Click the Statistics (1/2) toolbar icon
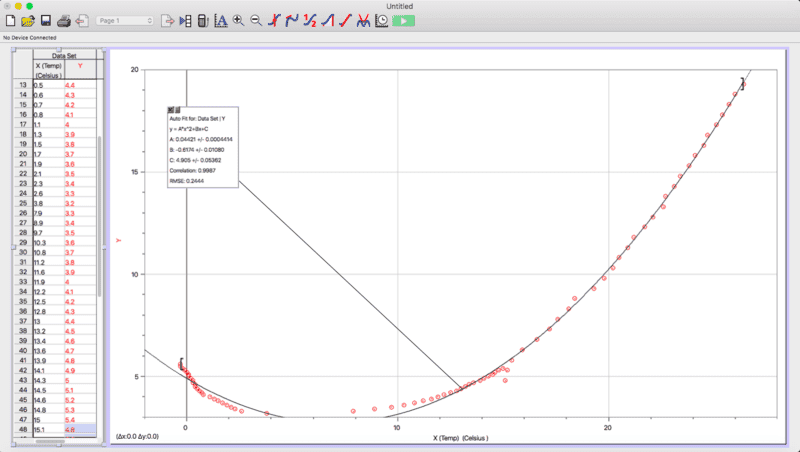The height and width of the screenshot is (452, 800). (310, 20)
